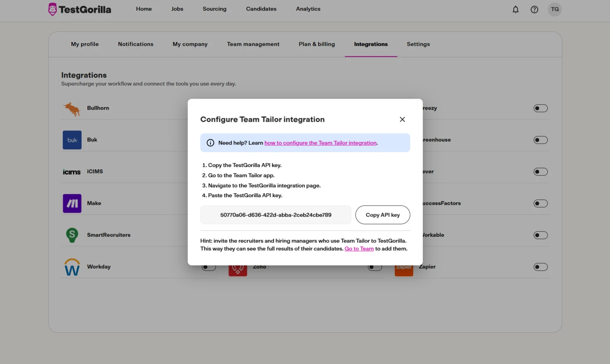Viewport: 610px width, 364px height.
Task: Open the notifications bell
Action: (x=516, y=9)
